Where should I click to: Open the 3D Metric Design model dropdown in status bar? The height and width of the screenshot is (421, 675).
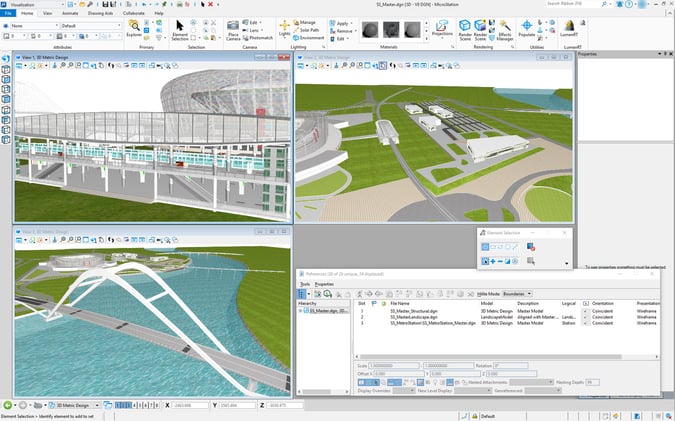tap(74, 405)
